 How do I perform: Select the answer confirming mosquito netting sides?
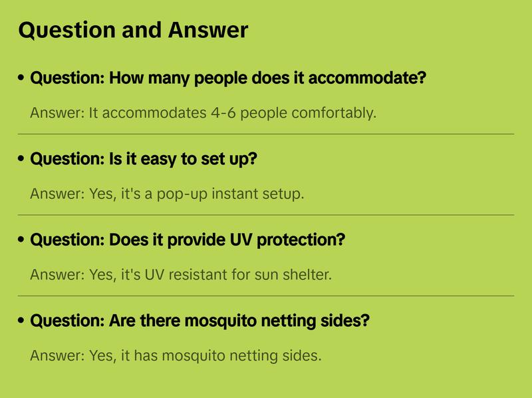click(176, 355)
